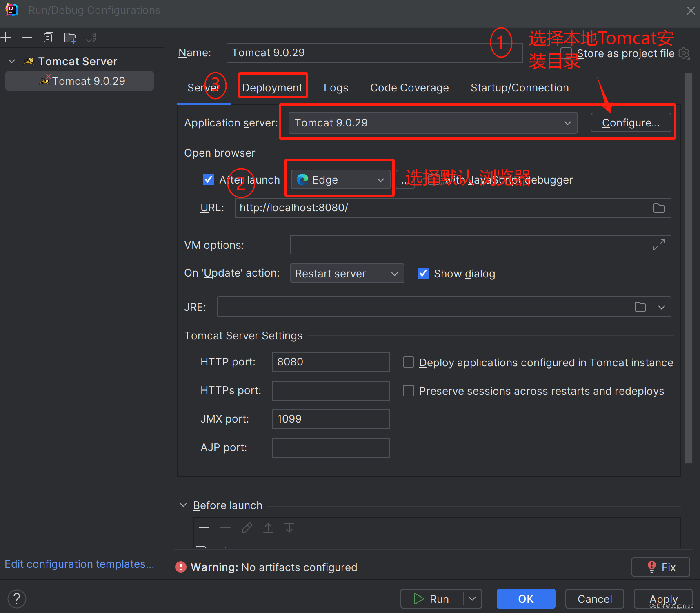The image size is (700, 613).
Task: Sort configurations alphabetically
Action: (x=91, y=38)
